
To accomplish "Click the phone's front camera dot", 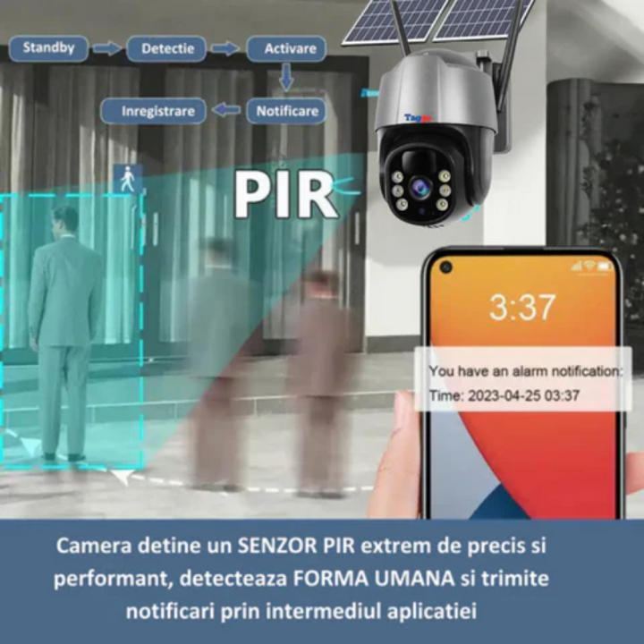I will pos(446,267).
